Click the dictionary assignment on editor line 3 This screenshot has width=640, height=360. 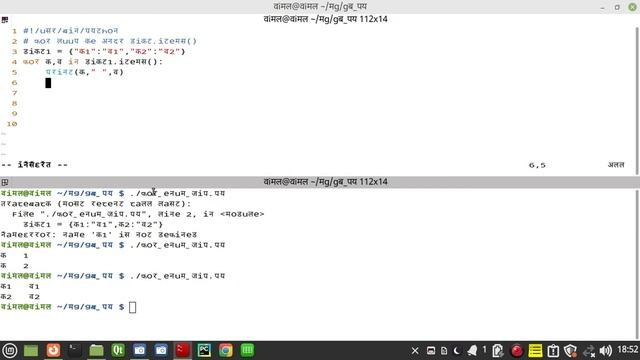(104, 51)
